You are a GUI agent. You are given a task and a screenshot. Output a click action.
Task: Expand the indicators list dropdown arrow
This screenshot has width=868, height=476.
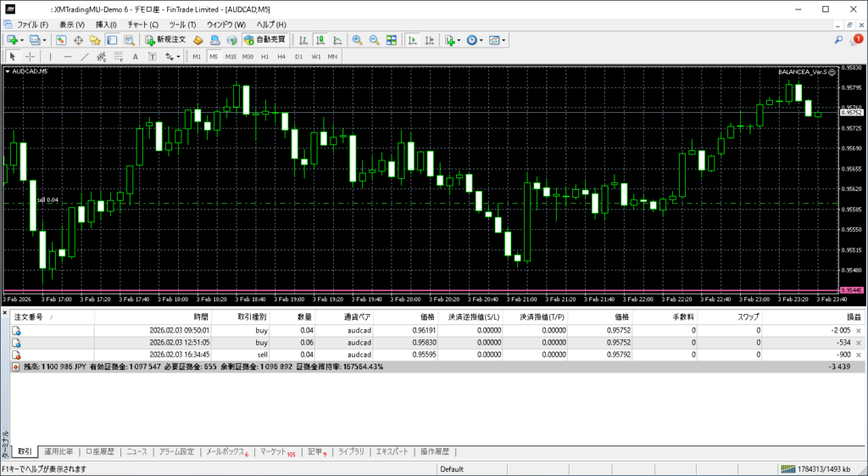coord(459,40)
